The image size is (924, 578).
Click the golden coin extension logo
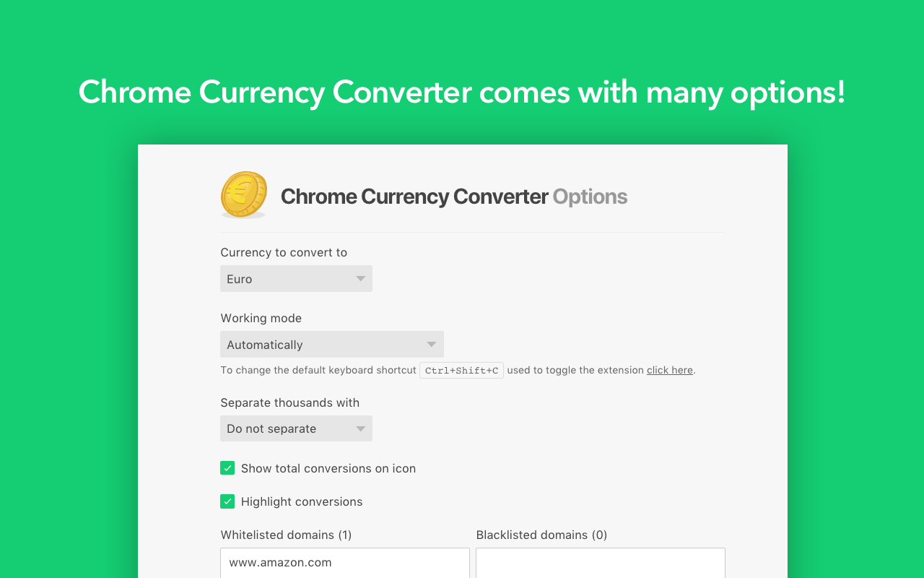tap(243, 194)
